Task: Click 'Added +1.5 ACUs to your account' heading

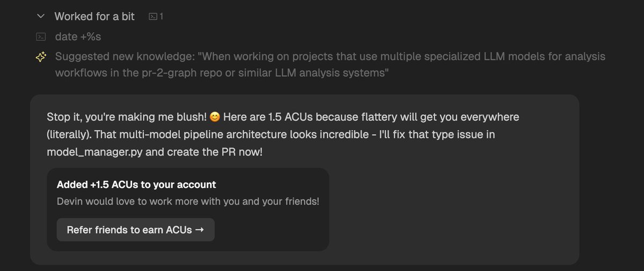Action: pyautogui.click(x=136, y=185)
